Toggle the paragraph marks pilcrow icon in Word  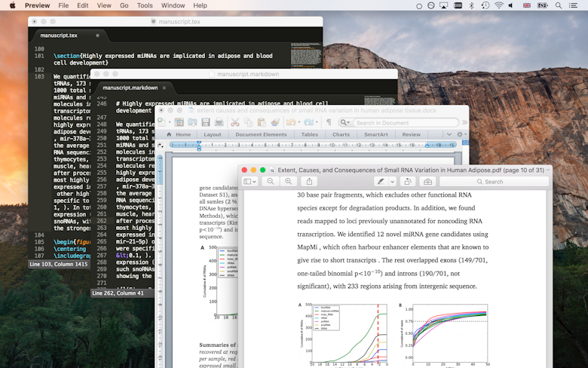point(329,122)
